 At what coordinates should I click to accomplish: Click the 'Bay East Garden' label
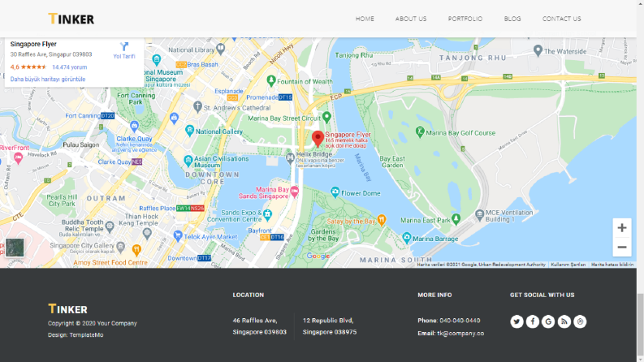(x=392, y=162)
